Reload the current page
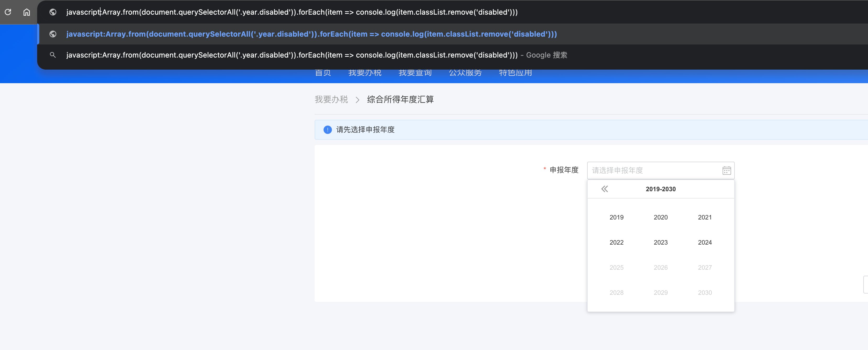This screenshot has height=350, width=868. pos(8,12)
